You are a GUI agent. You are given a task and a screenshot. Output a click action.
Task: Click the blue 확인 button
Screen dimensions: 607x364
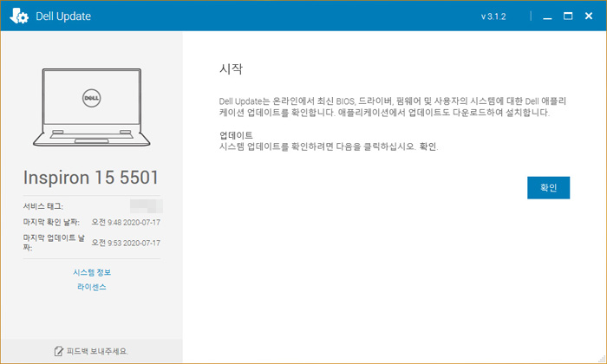548,187
